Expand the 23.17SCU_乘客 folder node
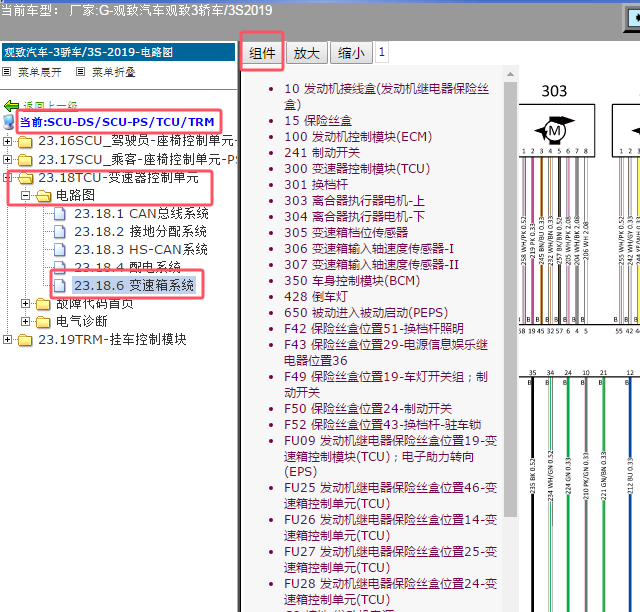Image resolution: width=640 pixels, height=612 pixels. pyautogui.click(x=7, y=159)
